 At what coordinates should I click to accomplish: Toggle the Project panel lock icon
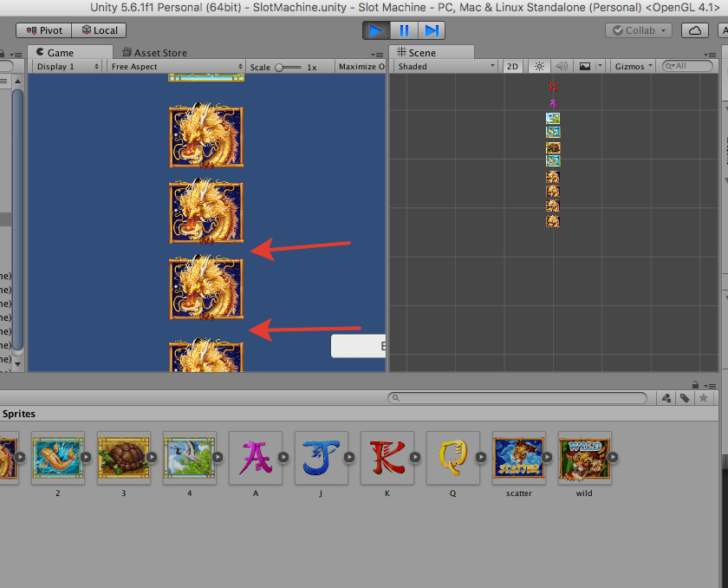695,384
